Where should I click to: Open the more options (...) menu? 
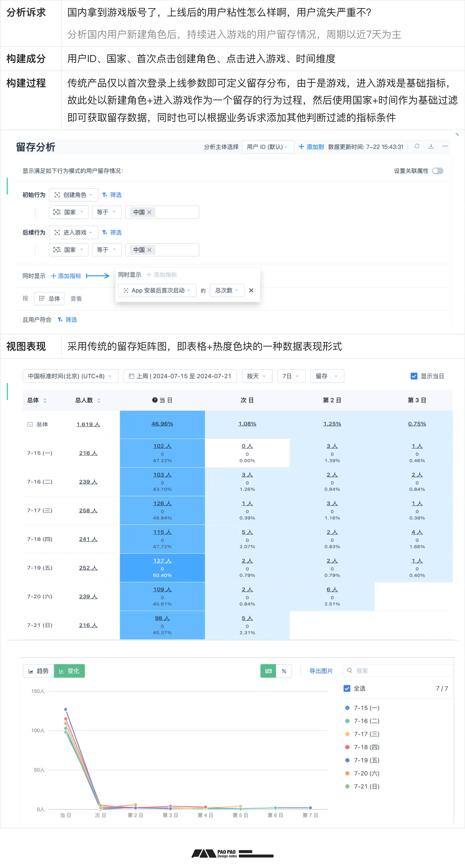pos(445,146)
